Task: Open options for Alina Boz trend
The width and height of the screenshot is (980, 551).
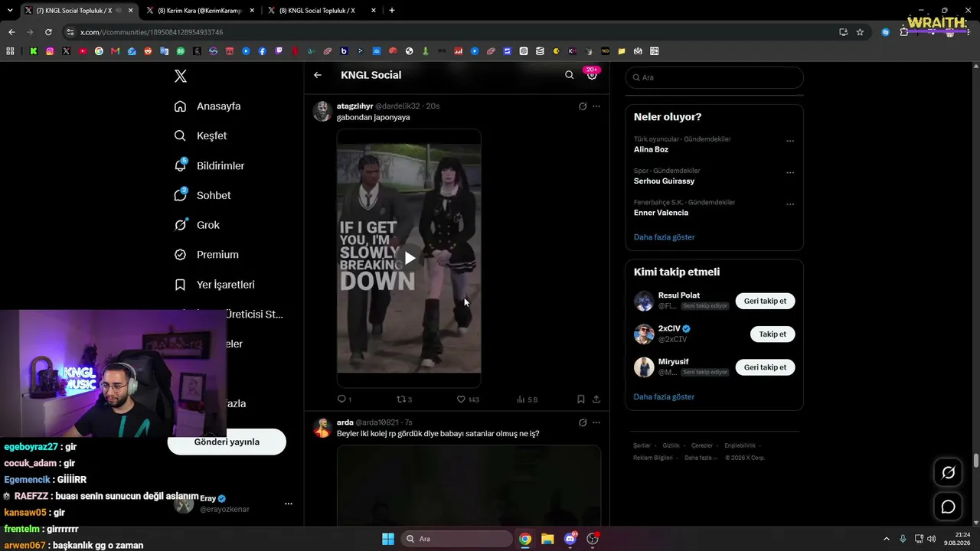Action: point(790,141)
